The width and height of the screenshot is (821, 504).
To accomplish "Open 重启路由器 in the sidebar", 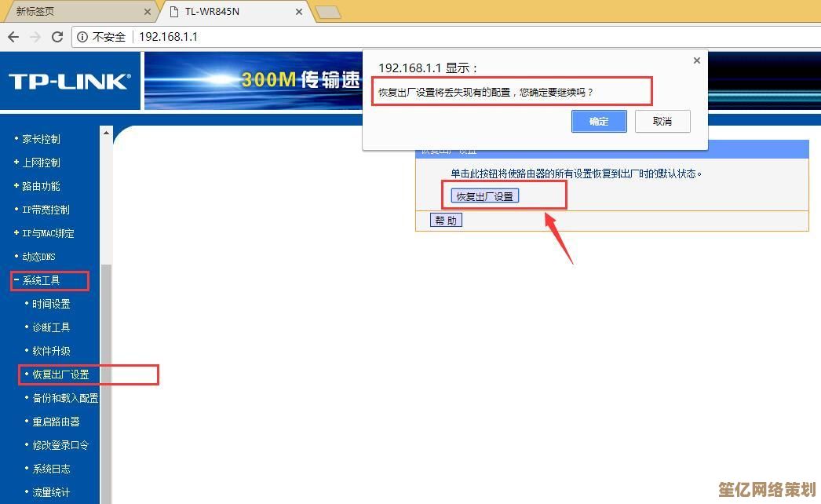I will (56, 422).
